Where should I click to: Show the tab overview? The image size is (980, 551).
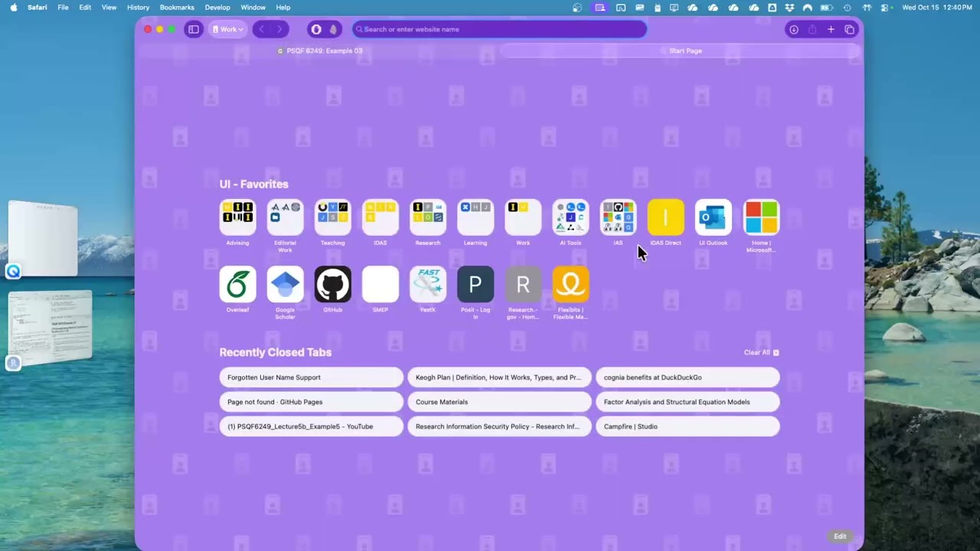pos(850,29)
